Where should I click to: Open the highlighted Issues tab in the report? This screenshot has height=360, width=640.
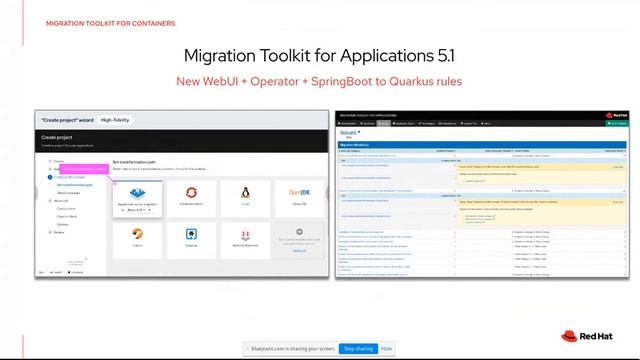(x=383, y=123)
